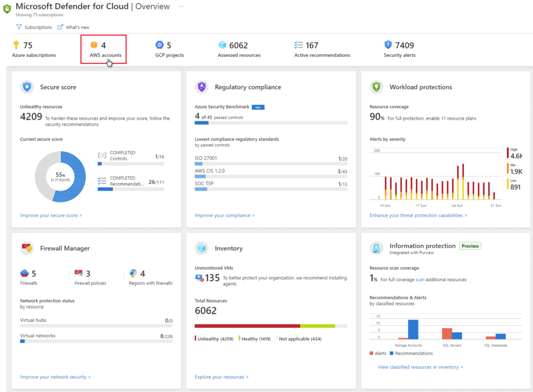Click the Regions with firewalls globe icon
This screenshot has width=533, height=392.
133,273
